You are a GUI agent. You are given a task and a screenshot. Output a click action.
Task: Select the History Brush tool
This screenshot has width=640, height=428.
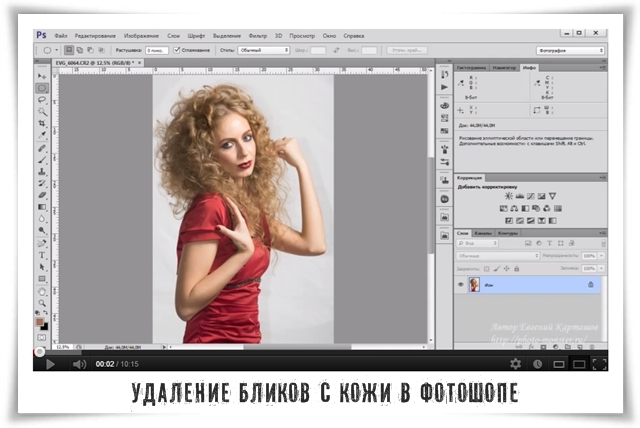click(x=42, y=184)
